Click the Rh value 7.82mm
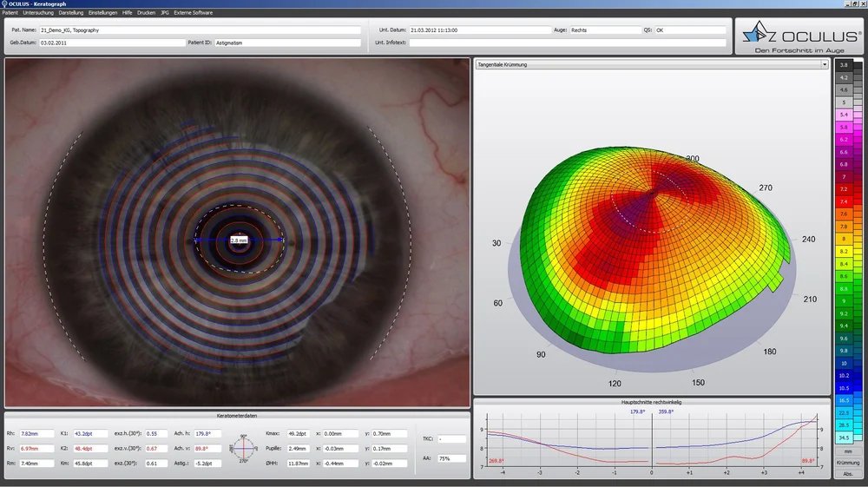 pos(36,434)
